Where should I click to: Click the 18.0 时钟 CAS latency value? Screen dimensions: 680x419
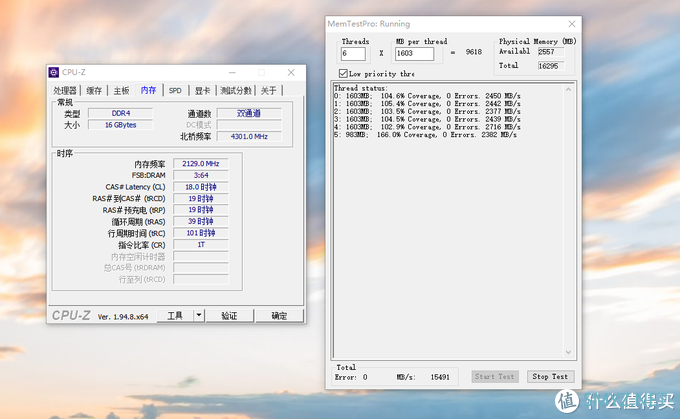tap(201, 187)
